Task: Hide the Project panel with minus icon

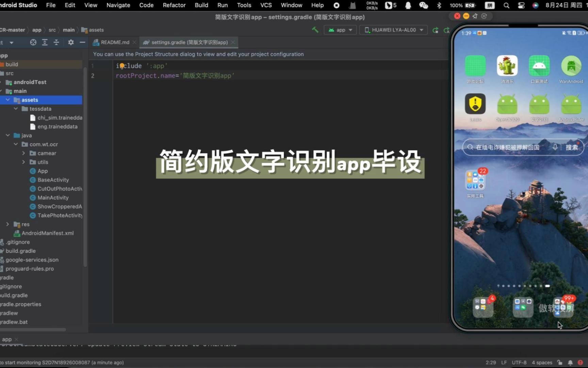Action: point(82,42)
